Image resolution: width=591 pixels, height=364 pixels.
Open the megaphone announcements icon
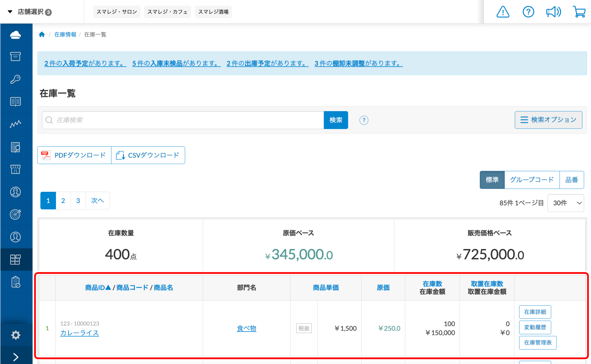pos(553,12)
